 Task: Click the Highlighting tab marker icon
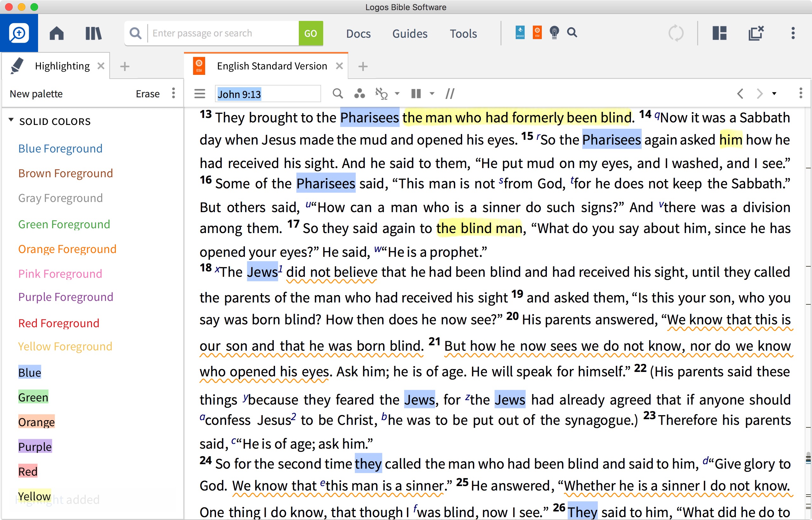pos(17,66)
